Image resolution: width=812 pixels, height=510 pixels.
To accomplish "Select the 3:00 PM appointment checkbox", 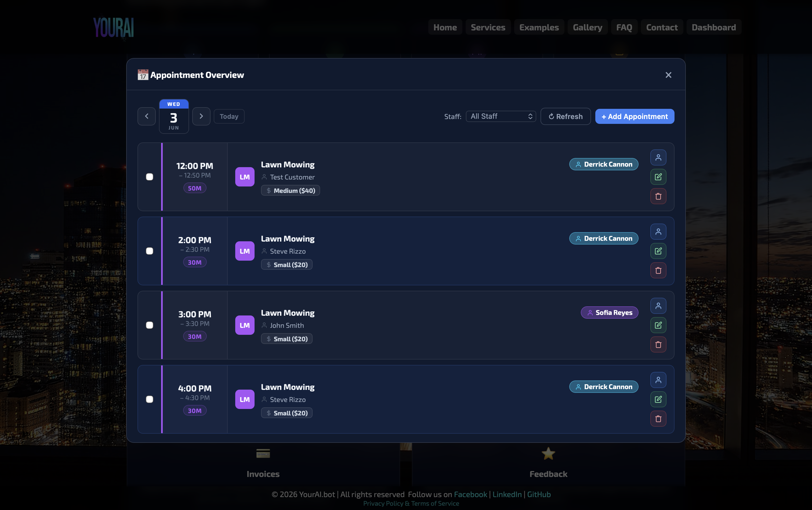I will point(150,325).
